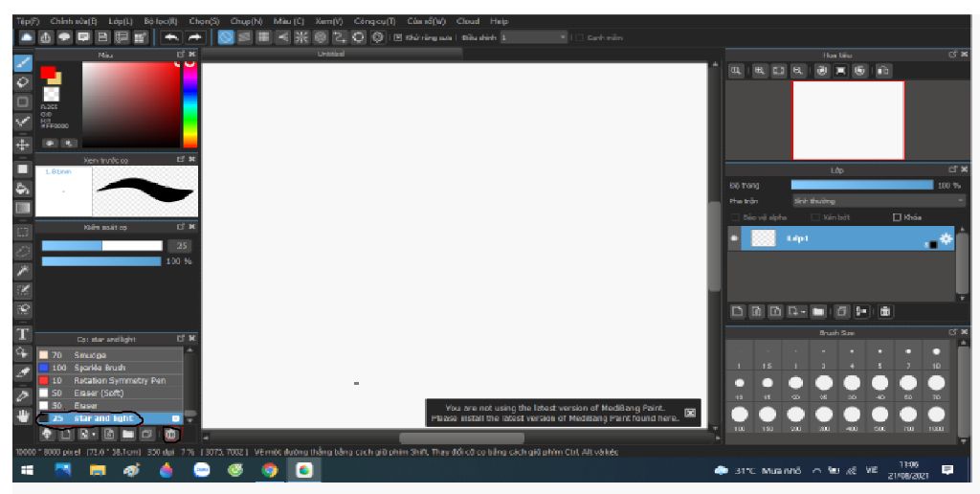The height and width of the screenshot is (494, 980).
Task: Click the red foreground color swatch
Action: pos(48,72)
